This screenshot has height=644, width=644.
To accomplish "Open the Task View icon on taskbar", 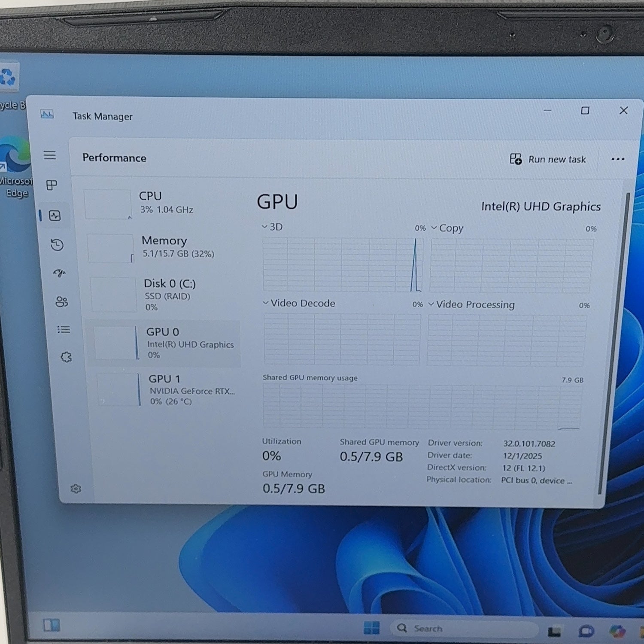I will 554,632.
